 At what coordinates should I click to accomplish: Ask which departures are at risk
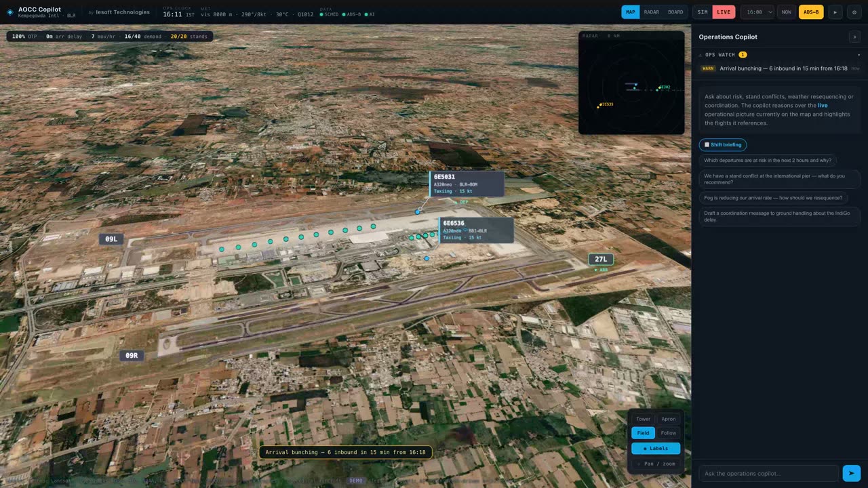768,161
